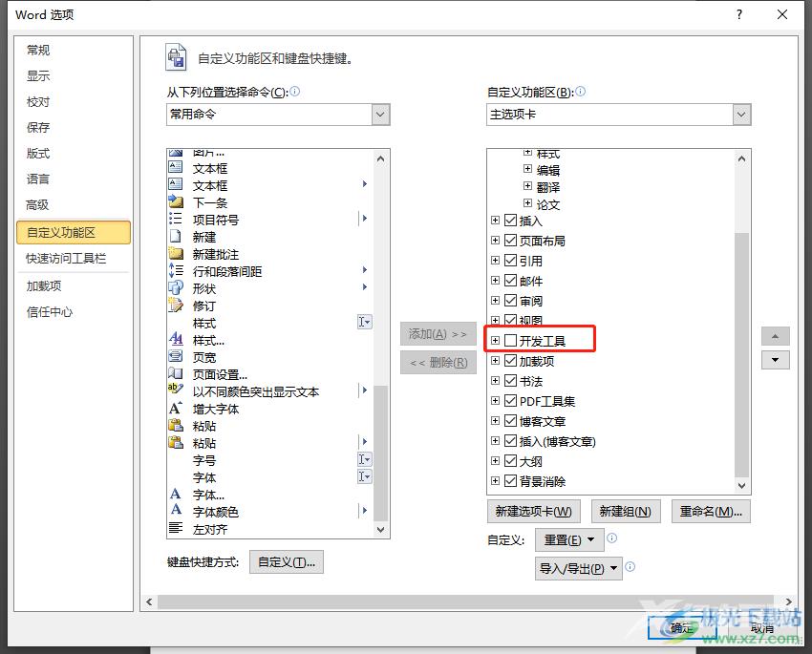Image resolution: width=812 pixels, height=654 pixels.
Task: Click the info icon next to 自定义功能区(B)
Action: [x=581, y=91]
